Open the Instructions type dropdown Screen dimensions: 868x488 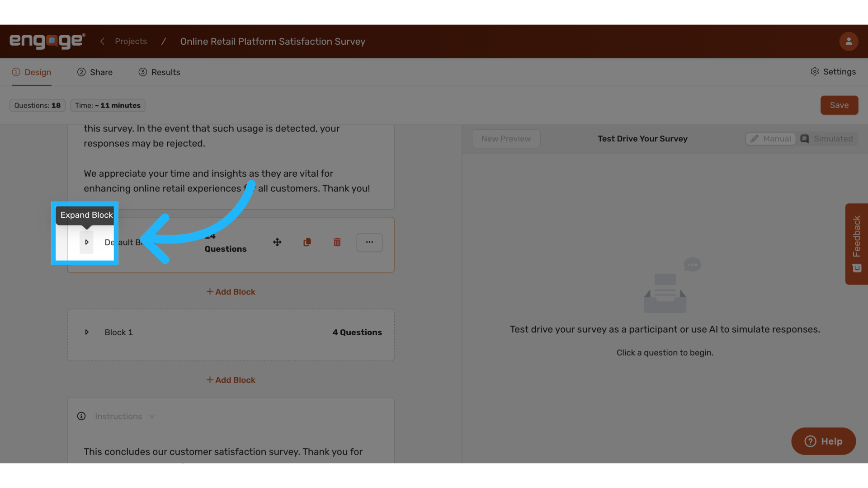[125, 416]
